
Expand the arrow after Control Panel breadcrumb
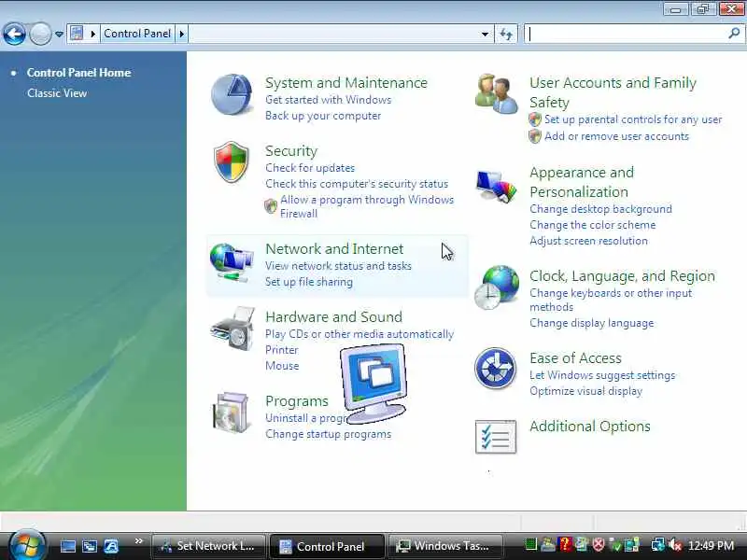(181, 34)
